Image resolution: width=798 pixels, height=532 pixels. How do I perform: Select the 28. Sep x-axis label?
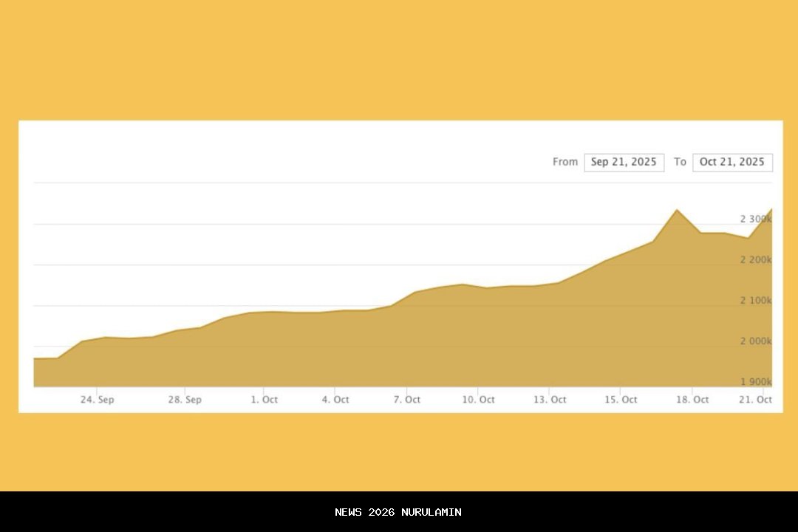click(x=185, y=400)
